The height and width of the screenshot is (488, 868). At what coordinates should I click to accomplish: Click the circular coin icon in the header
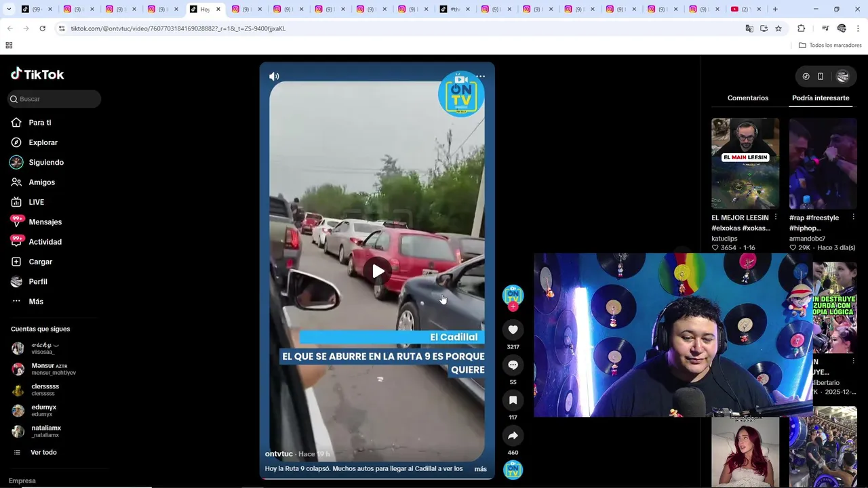(x=806, y=77)
